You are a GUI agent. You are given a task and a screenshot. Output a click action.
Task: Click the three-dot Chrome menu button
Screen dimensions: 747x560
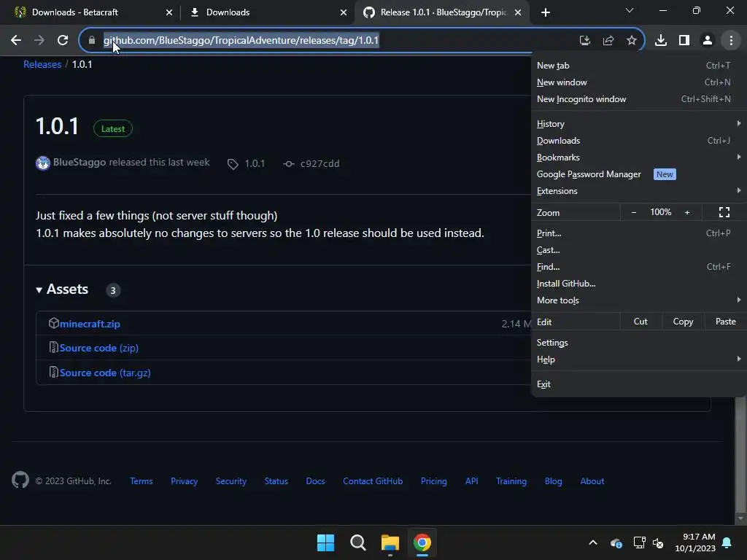[x=731, y=41]
